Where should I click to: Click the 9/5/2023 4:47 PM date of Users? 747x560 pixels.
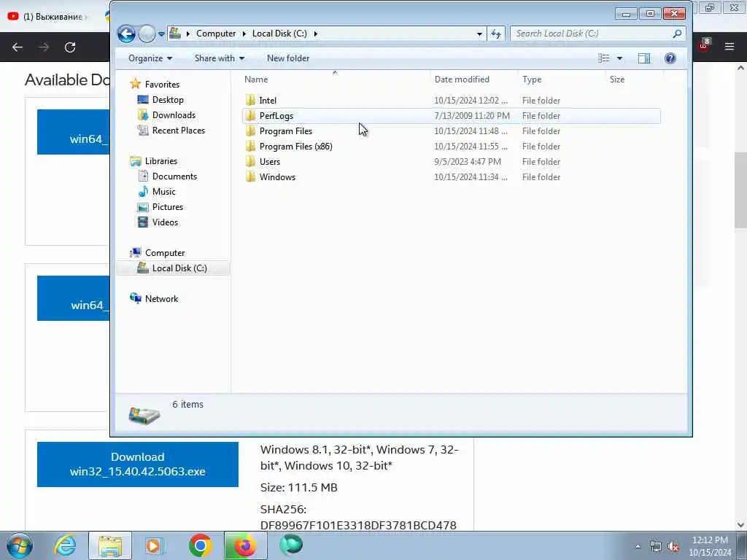tap(468, 161)
